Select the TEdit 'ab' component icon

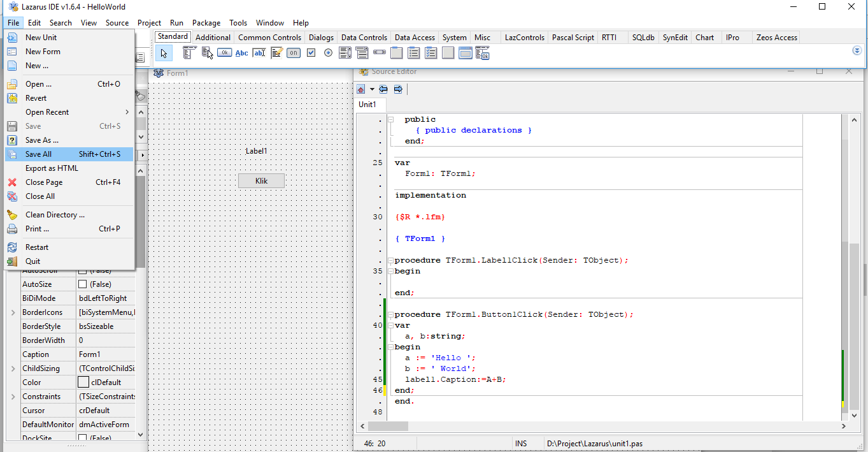[x=259, y=53]
